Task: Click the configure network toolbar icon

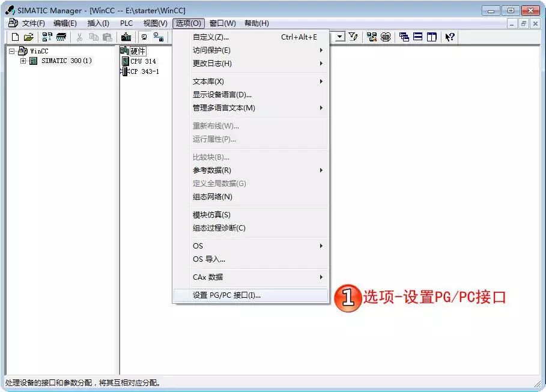Action: coord(159,37)
